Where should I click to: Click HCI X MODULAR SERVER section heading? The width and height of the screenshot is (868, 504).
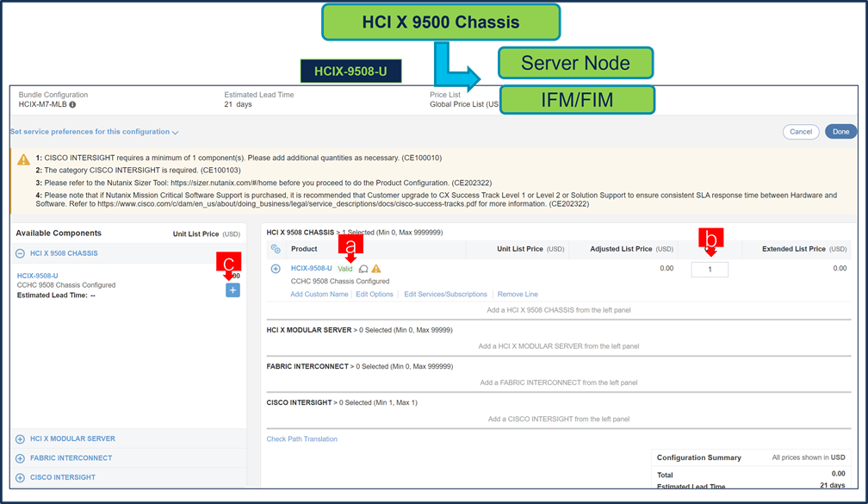(309, 330)
